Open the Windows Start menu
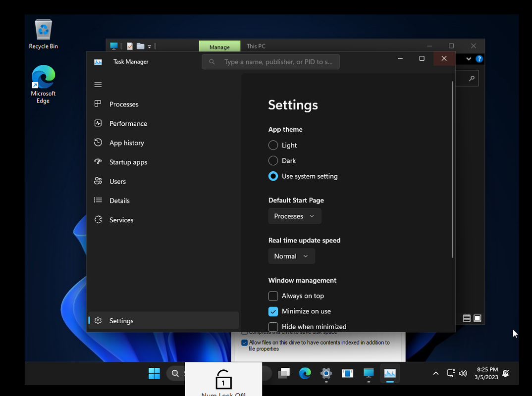The width and height of the screenshot is (532, 396). pyautogui.click(x=154, y=374)
